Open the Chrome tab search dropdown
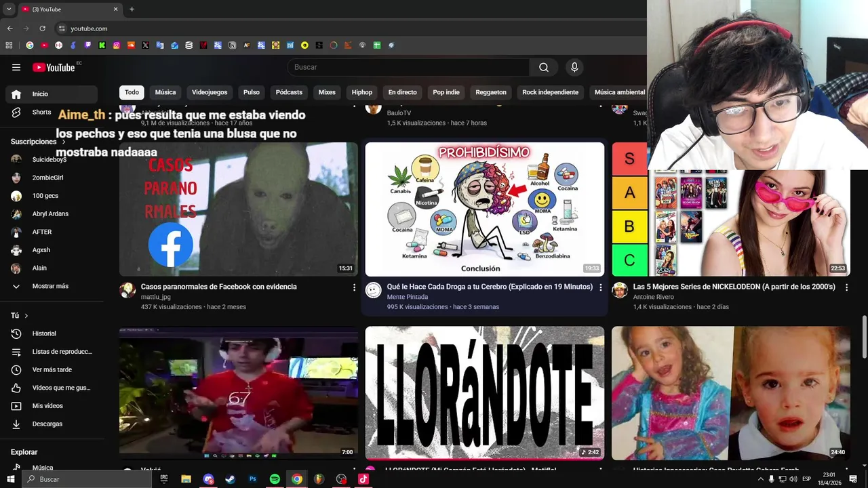868x488 pixels. [9, 9]
